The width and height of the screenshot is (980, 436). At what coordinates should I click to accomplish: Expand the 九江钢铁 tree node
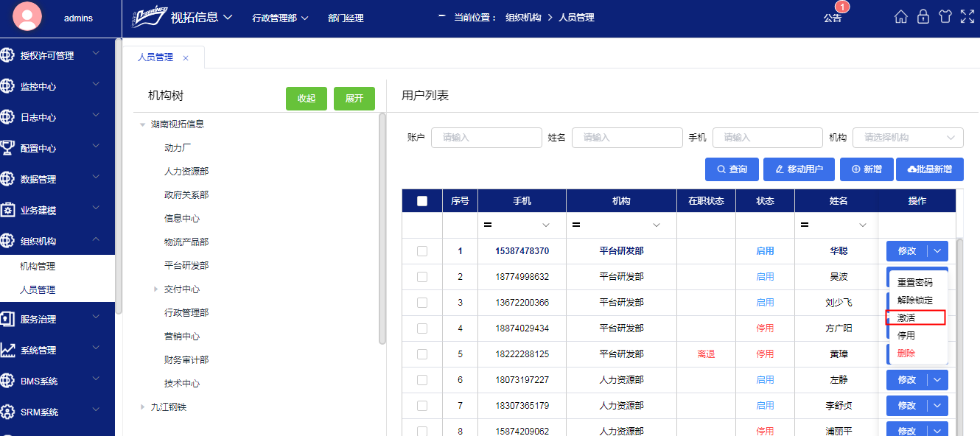(142, 407)
